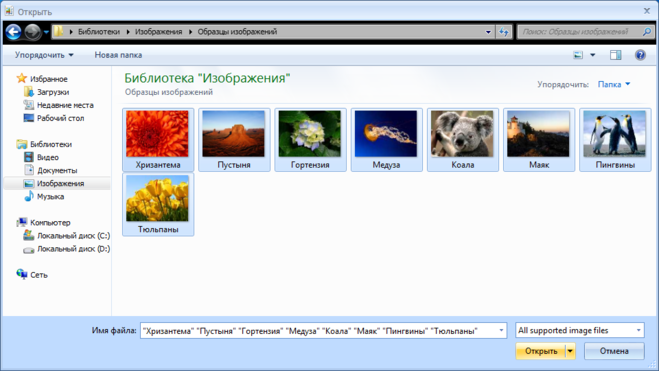This screenshot has height=371, width=659.
Task: Expand the Открыть button split arrow
Action: point(570,351)
